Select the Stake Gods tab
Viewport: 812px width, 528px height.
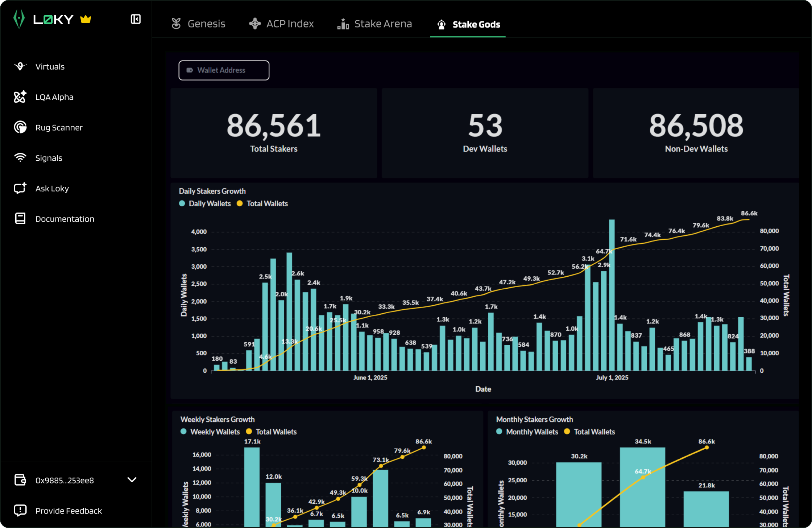point(468,24)
